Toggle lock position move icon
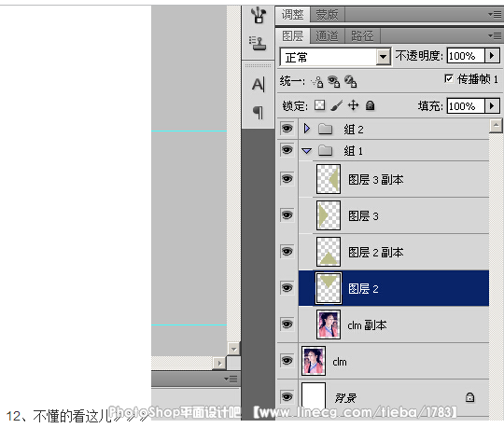 (353, 105)
